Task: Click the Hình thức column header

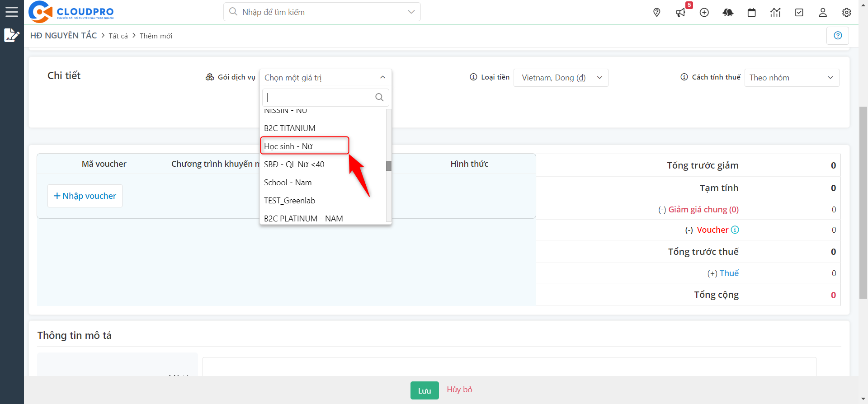Action: 469,164
